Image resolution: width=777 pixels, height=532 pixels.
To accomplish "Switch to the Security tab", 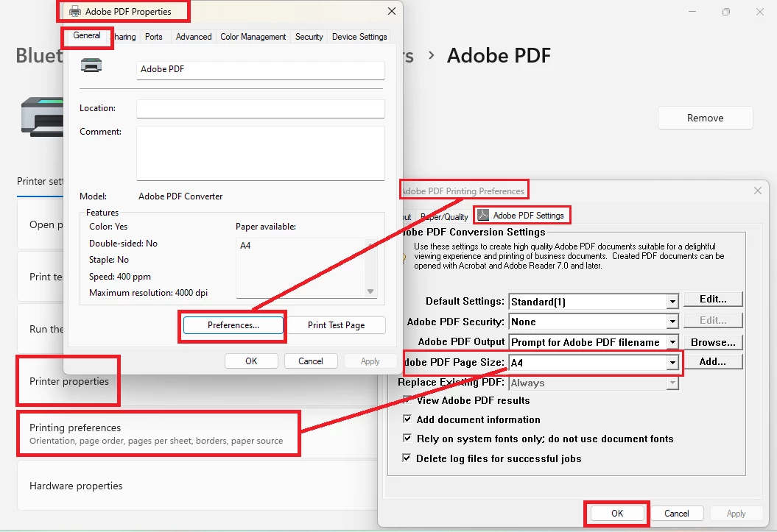I will [x=309, y=37].
